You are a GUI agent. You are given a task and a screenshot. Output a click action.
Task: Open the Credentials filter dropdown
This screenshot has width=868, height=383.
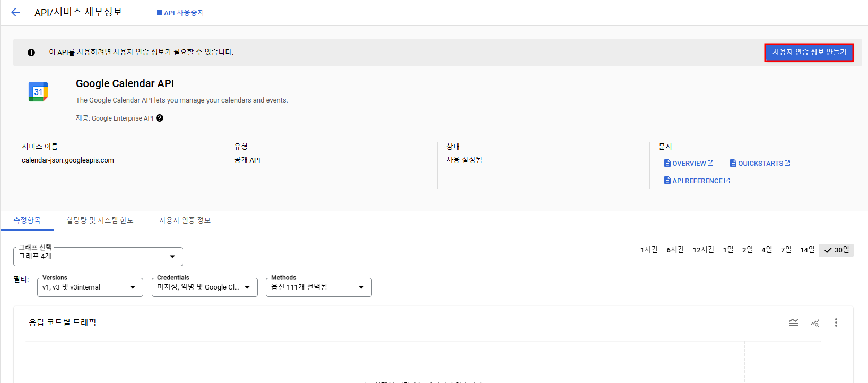[x=205, y=287]
